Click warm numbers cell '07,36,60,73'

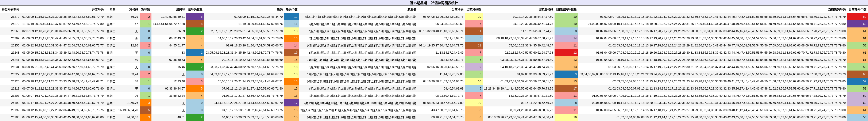coord(177,60)
